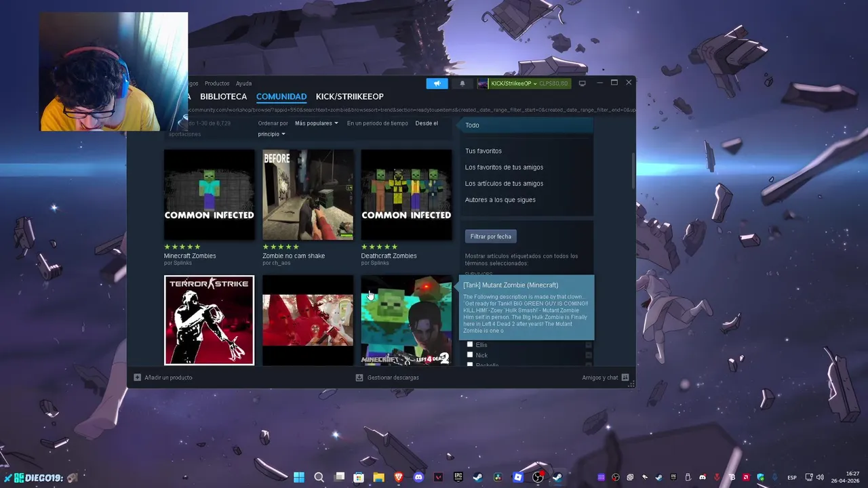Image resolution: width=868 pixels, height=488 pixels.
Task: Check the Nick survivor checkbox
Action: [x=469, y=354]
